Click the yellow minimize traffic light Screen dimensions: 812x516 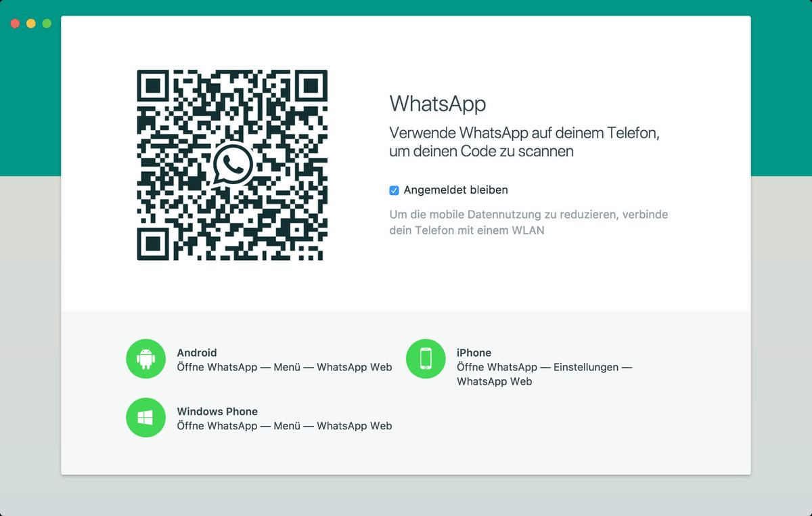coord(29,22)
